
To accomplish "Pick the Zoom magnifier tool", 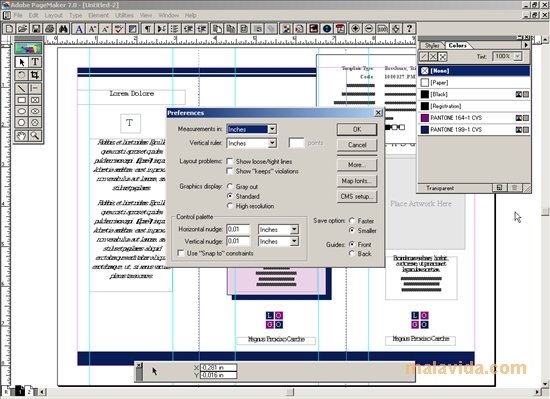I will tap(35, 135).
